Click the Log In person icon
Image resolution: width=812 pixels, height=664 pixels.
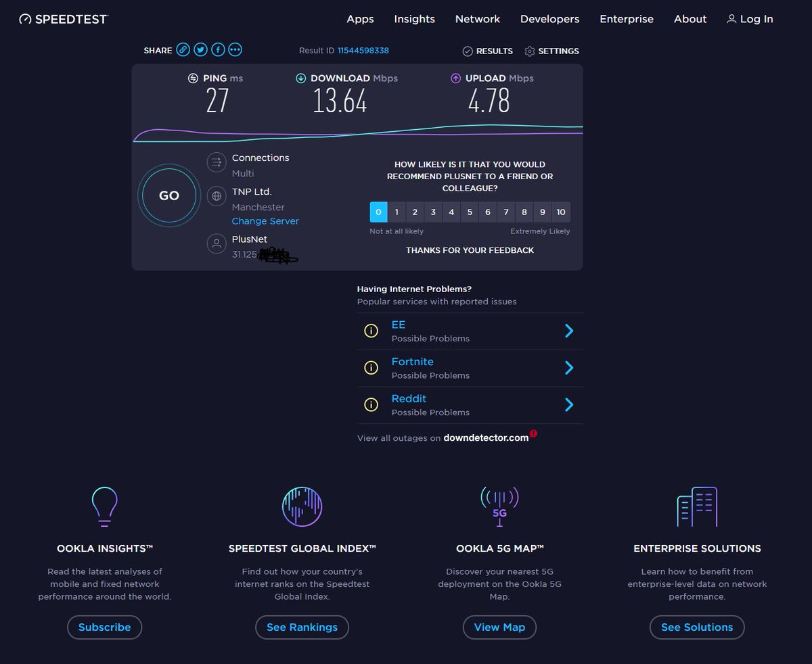731,19
